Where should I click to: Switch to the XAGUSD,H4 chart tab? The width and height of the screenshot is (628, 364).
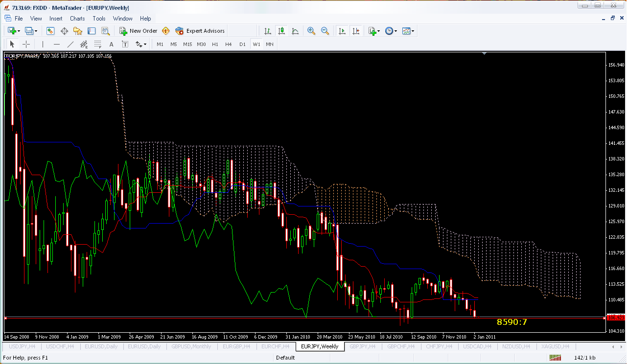coord(555,346)
